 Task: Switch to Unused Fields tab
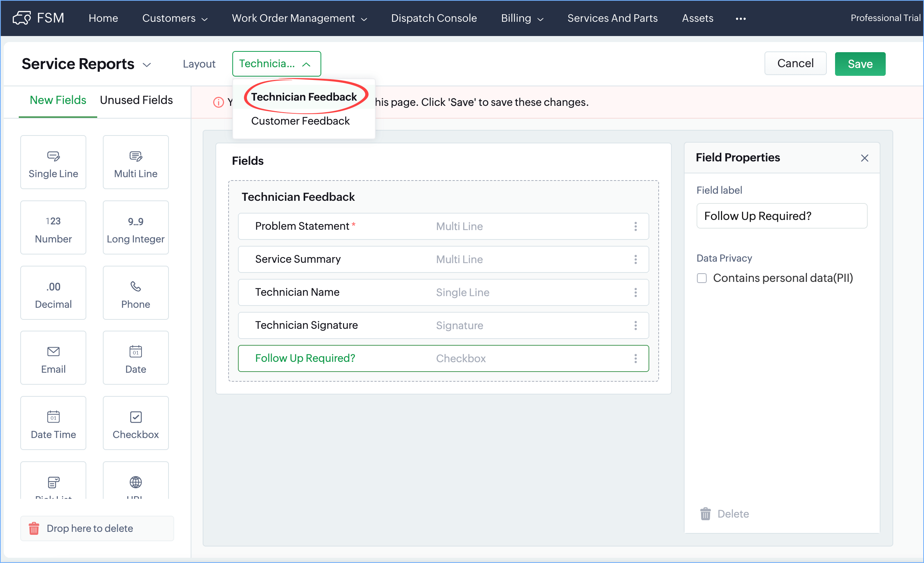click(136, 100)
